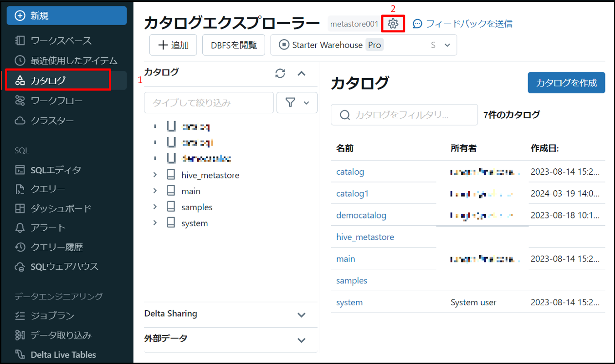The width and height of the screenshot is (615, 364).
Task: Click the feedback speech bubble icon
Action: point(417,24)
